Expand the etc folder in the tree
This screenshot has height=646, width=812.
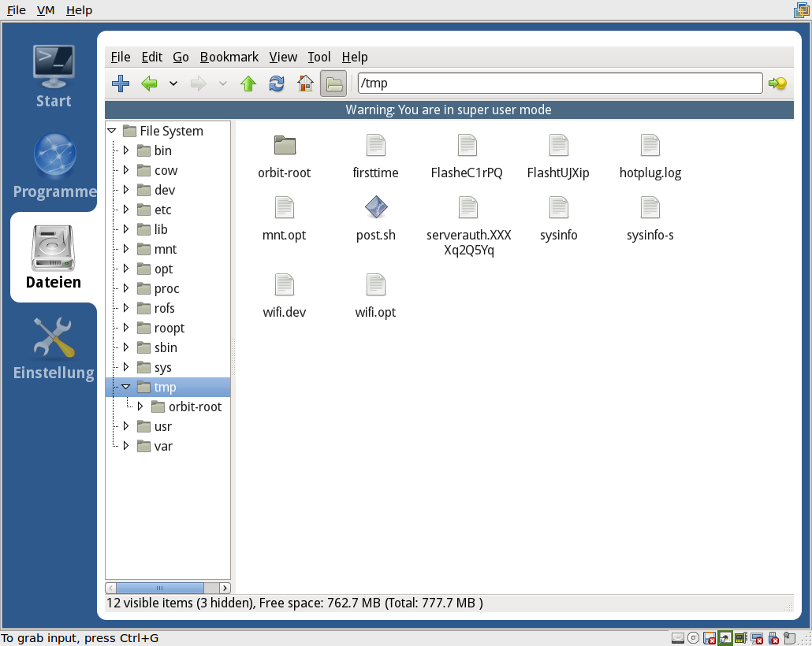coord(125,210)
